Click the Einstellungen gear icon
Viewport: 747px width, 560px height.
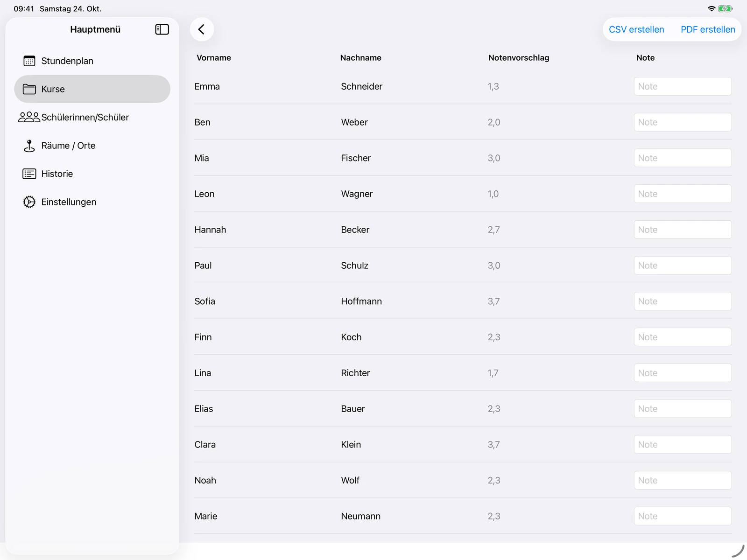pyautogui.click(x=29, y=202)
